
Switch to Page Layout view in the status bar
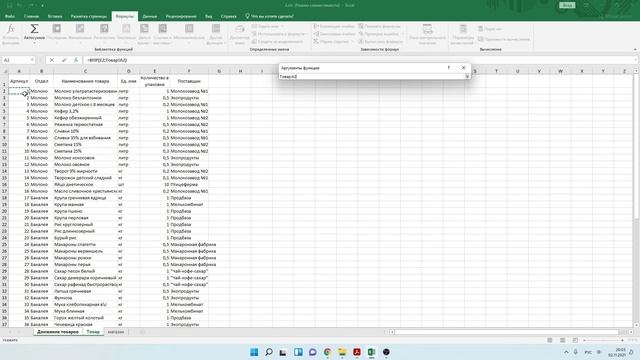coord(562,340)
